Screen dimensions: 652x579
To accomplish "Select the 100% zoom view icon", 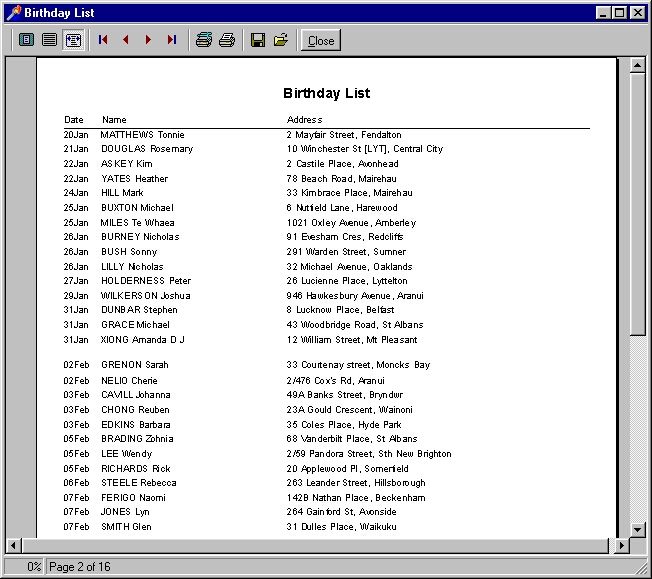I will [49, 40].
